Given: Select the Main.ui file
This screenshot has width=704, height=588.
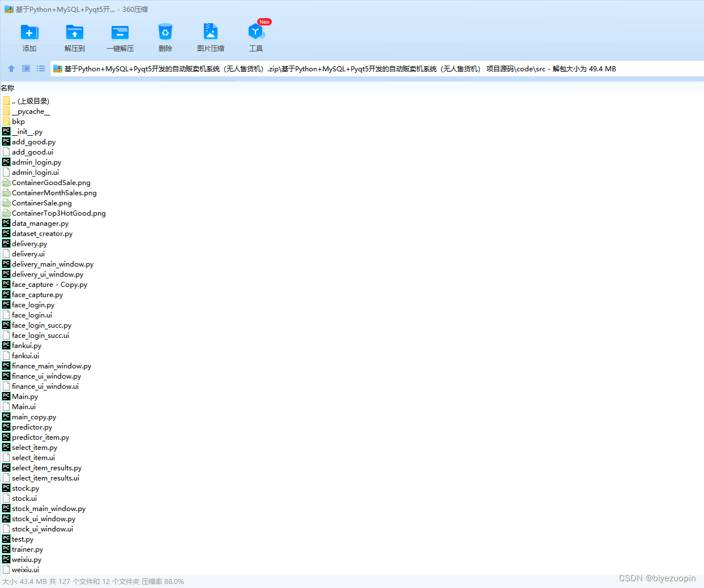Looking at the screenshot, I should click(19, 406).
